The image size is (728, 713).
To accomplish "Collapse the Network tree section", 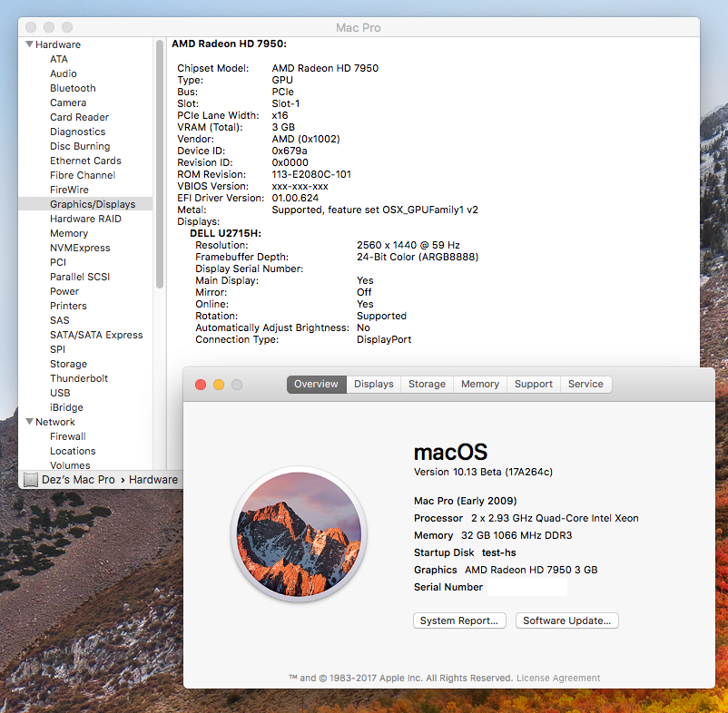I will pos(29,422).
